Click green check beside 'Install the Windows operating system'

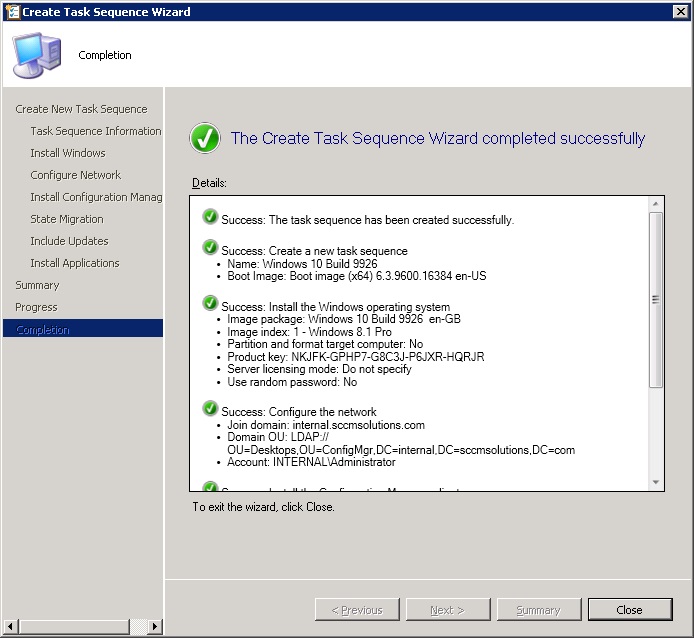click(x=210, y=304)
